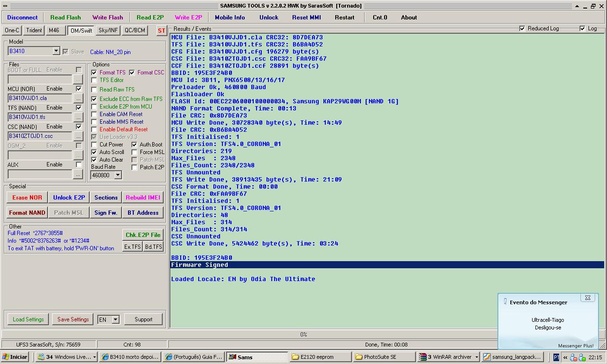Click Write Flash in the toolbar
This screenshot has height=364, width=607.
click(x=108, y=18)
